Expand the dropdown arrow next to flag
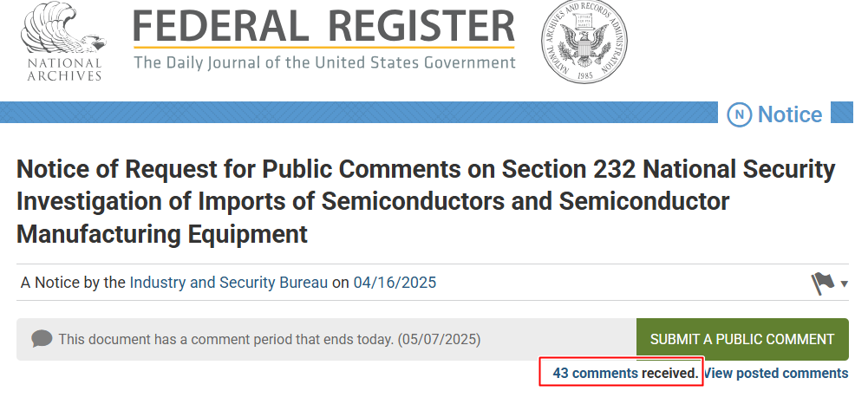868x404 pixels. click(x=845, y=283)
